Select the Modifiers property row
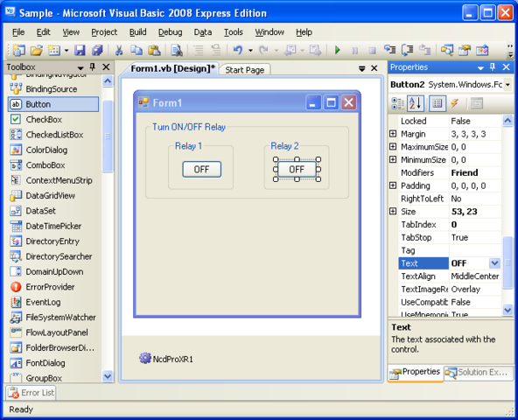Screen dimensions: 518x420 tap(449, 173)
